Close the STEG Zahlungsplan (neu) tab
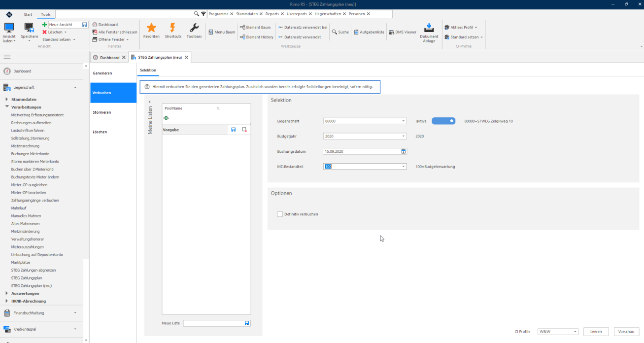The image size is (644, 343). click(x=187, y=58)
